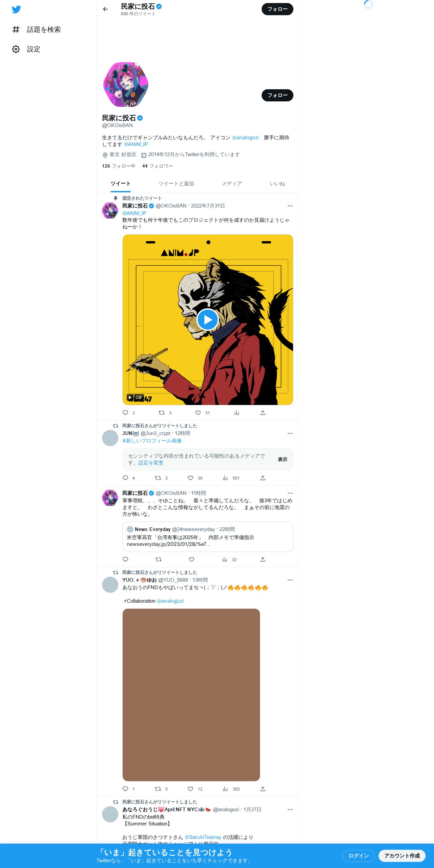Switch to メディア tab
The image size is (434, 868).
coord(232,184)
